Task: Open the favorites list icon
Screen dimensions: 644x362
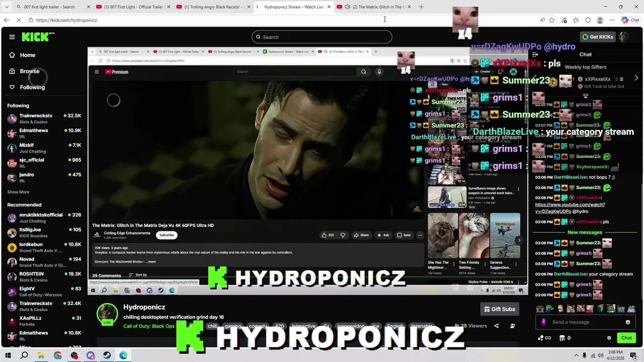Action: point(576,20)
